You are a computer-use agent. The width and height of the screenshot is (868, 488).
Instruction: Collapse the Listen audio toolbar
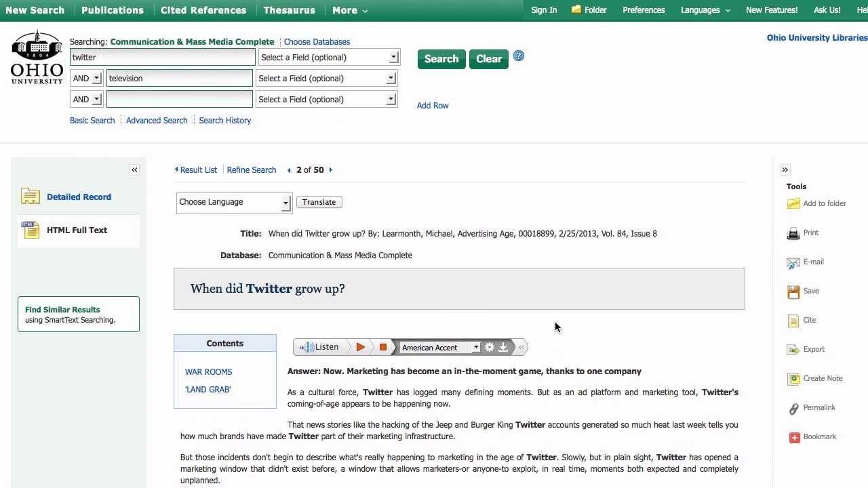coord(521,347)
